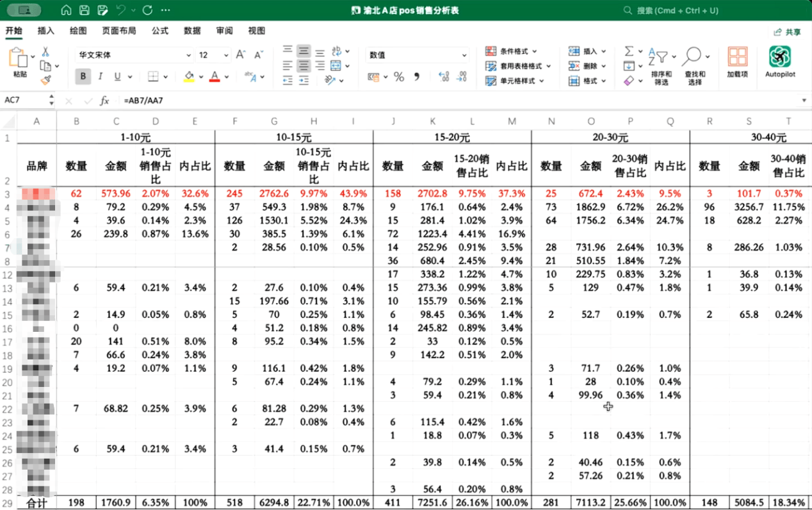Click the percent style icon
Image resolution: width=812 pixels, height=510 pixels.
398,77
